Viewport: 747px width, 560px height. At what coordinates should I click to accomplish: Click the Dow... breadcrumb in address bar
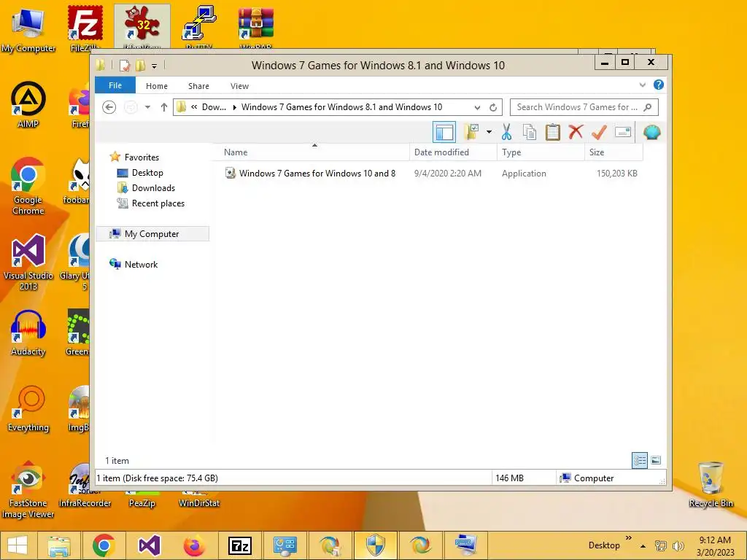point(214,107)
